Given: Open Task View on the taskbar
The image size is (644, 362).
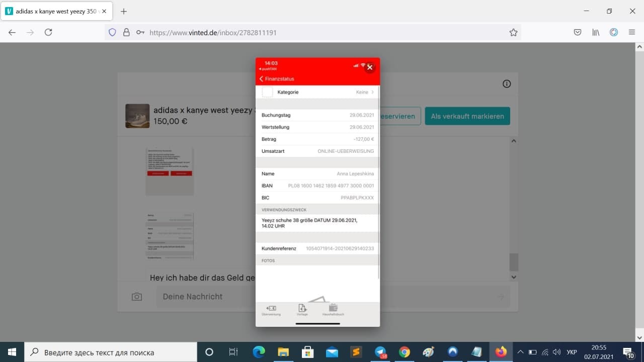Looking at the screenshot, I should coord(233,352).
